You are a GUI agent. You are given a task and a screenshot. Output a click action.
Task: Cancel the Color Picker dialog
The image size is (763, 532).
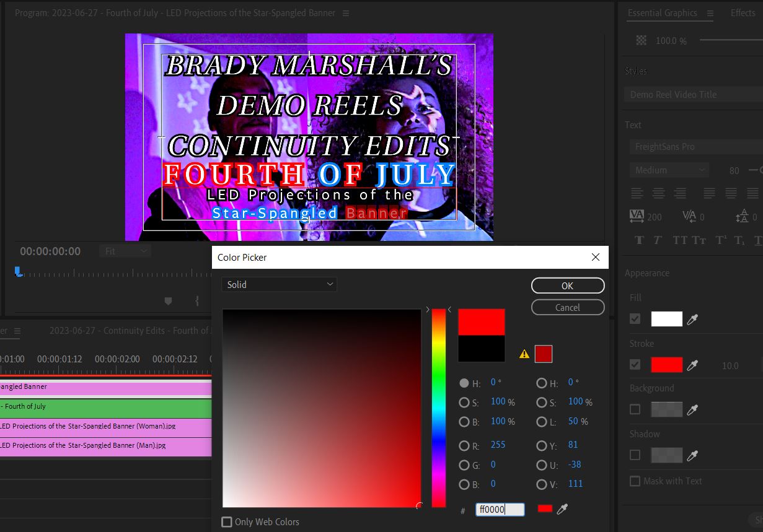point(568,307)
